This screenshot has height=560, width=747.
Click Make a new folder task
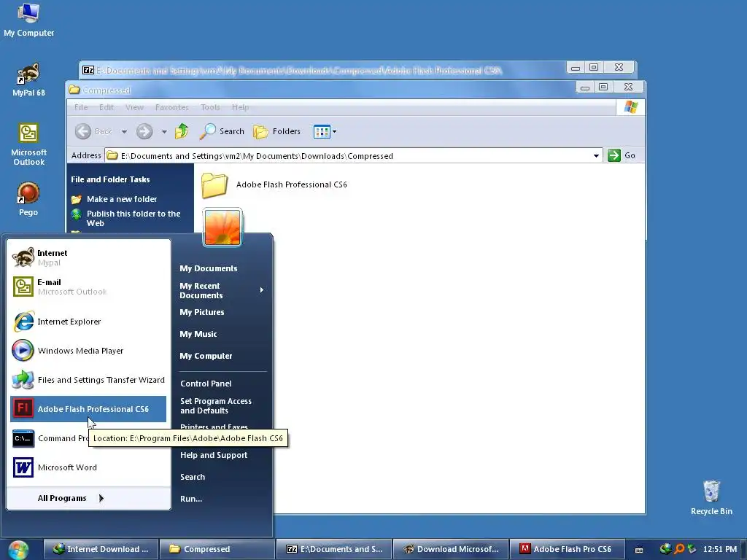point(115,199)
